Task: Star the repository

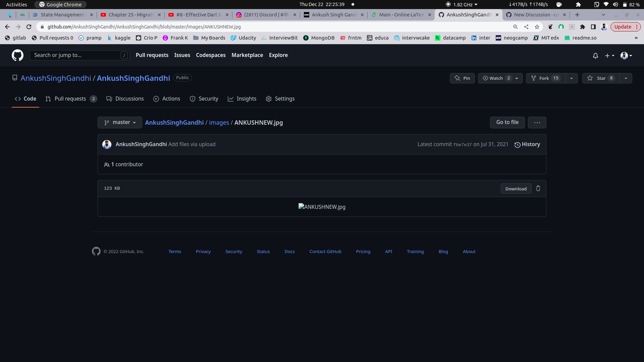Action: point(600,78)
